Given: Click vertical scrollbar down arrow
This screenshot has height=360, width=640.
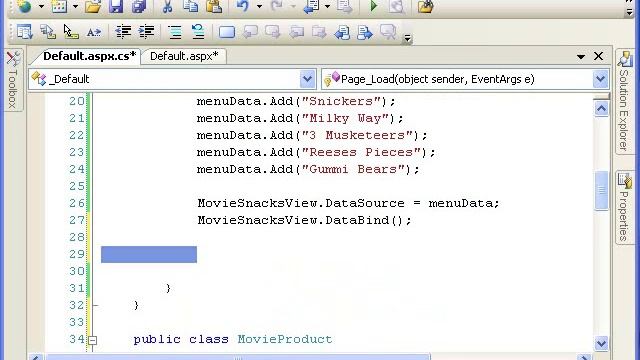Looking at the screenshot, I should click(601, 343).
